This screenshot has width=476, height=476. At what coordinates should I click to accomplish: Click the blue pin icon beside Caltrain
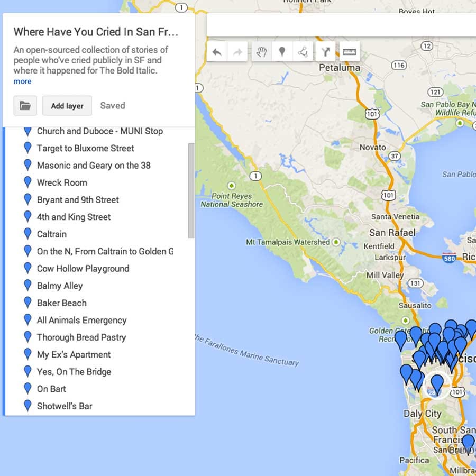point(28,234)
